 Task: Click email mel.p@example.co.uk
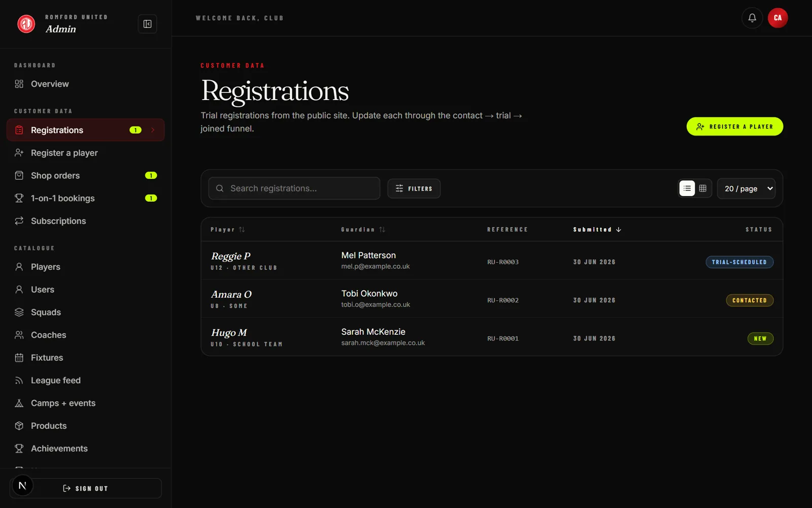(x=375, y=266)
